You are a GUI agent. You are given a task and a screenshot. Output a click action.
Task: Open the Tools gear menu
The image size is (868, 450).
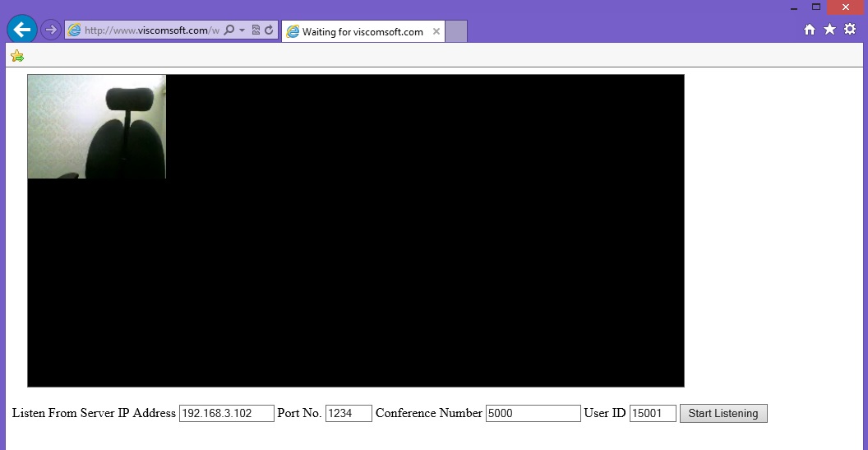850,30
